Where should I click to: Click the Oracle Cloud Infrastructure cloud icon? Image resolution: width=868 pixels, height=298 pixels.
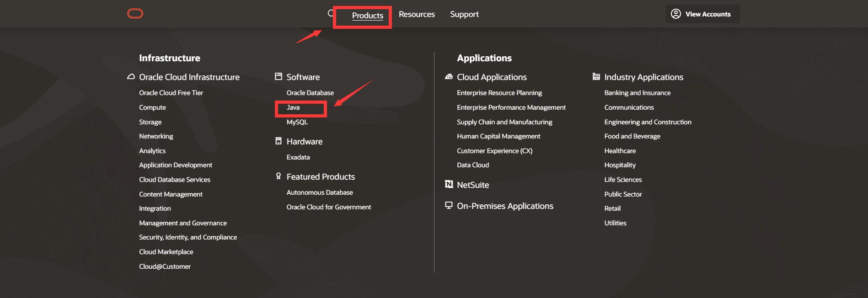(131, 77)
